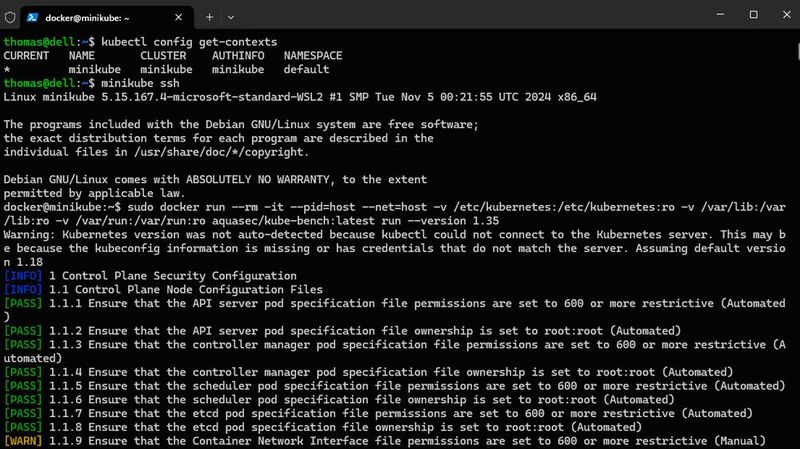The image size is (800, 449).
Task: Click the 'minikube ssh' command text
Action: (140, 83)
